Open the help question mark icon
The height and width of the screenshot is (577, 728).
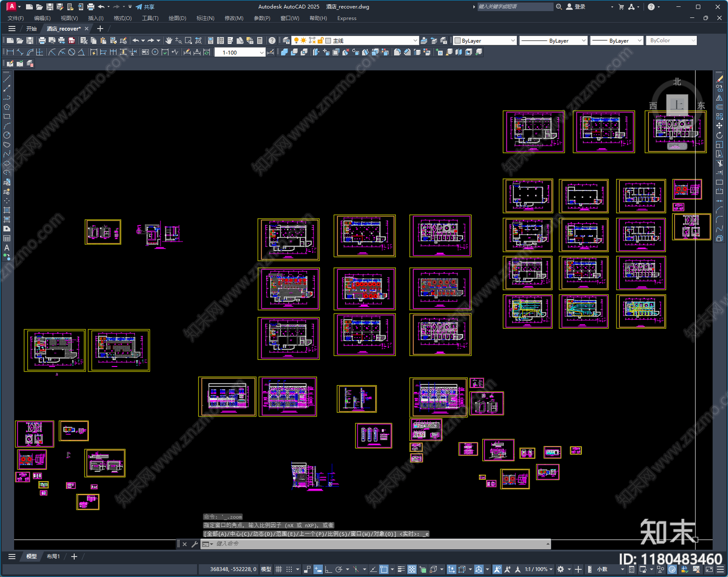272,40
